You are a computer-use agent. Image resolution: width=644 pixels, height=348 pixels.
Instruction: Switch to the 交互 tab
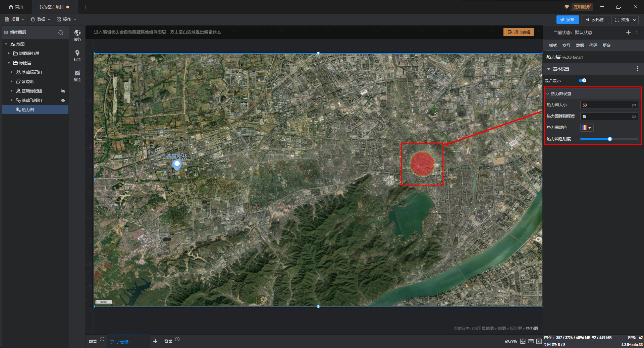coord(566,46)
